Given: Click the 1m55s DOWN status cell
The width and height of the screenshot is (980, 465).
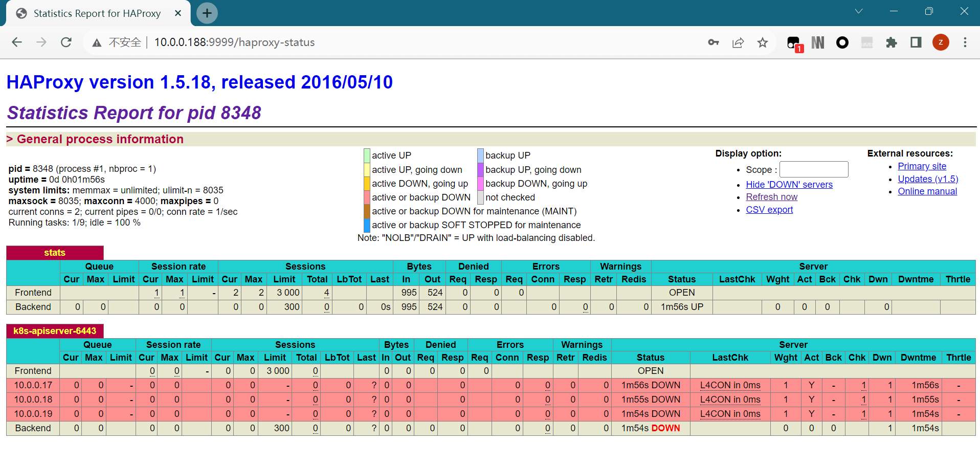Looking at the screenshot, I should click(x=651, y=400).
